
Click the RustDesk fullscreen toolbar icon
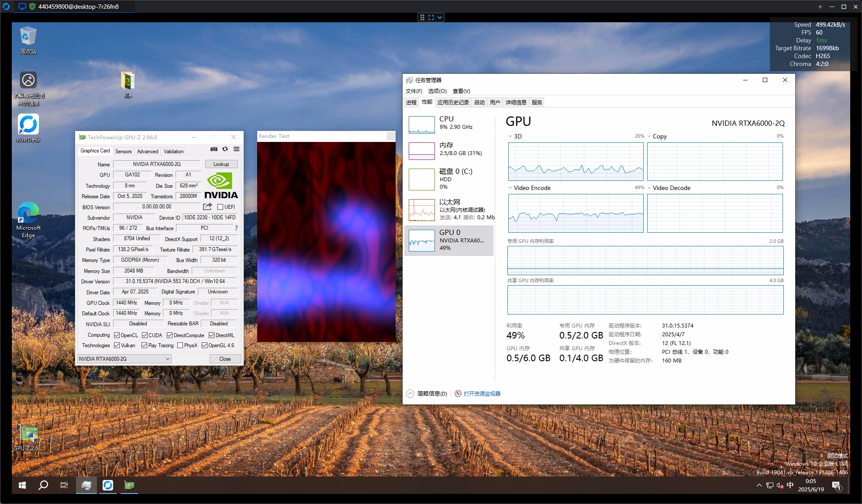(431, 17)
